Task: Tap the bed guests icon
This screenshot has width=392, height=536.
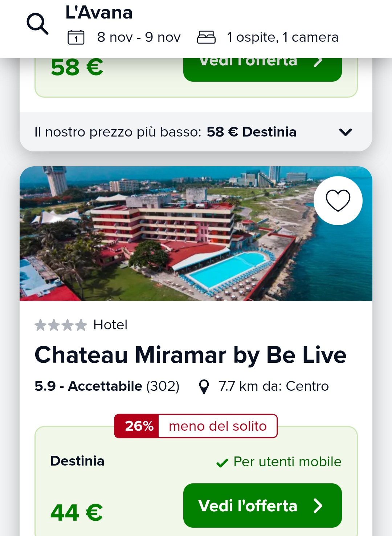Action: 206,37
